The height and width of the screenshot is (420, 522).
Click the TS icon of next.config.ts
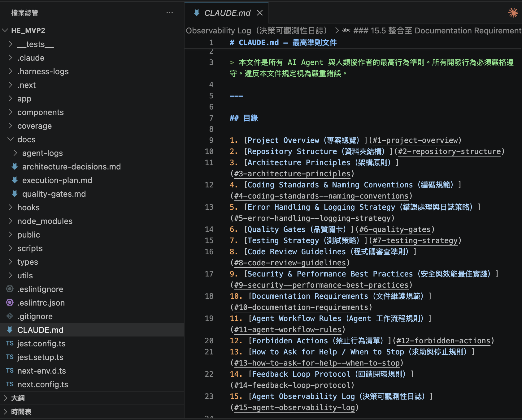(10, 384)
